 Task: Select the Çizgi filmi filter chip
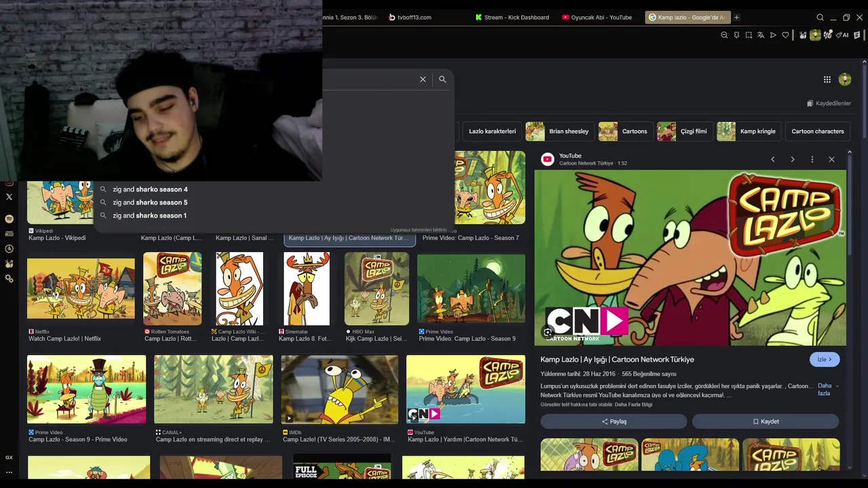click(685, 131)
